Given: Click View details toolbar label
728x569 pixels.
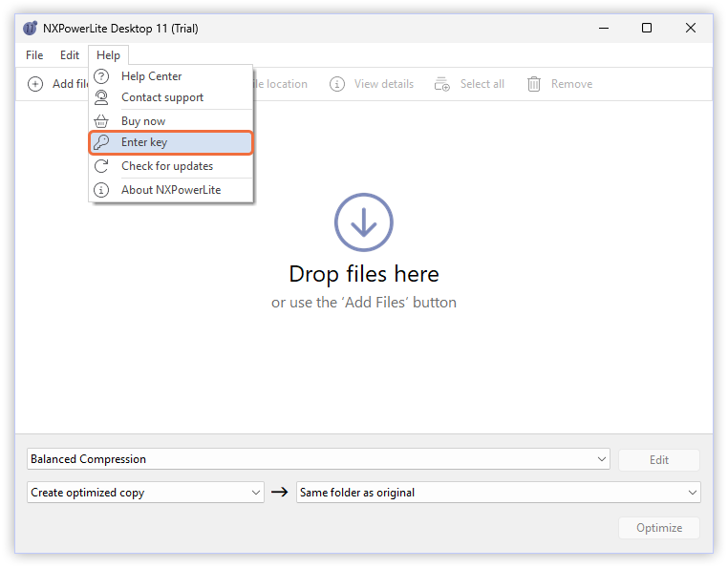Looking at the screenshot, I should pos(384,84).
